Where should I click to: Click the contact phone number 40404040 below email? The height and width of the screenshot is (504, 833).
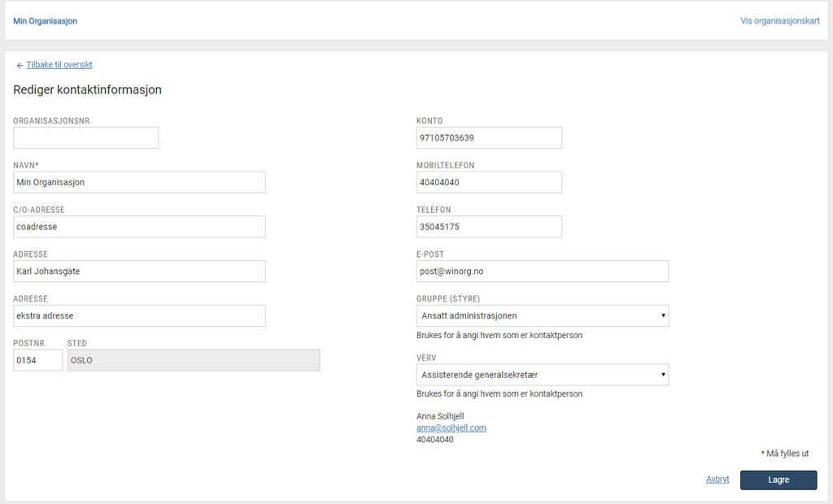[x=435, y=440]
